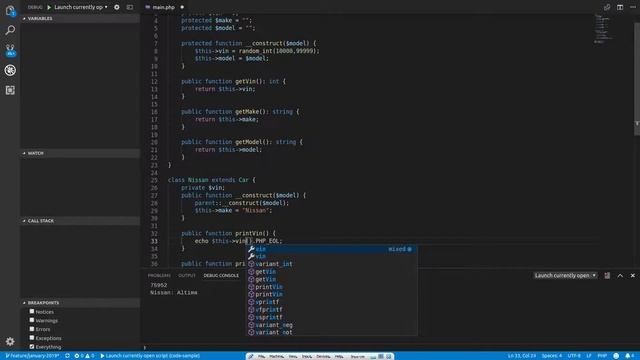Open errors and warnings count in status bar
Image resolution: width=640 pixels, height=360 pixels.
pyautogui.click(x=84, y=356)
